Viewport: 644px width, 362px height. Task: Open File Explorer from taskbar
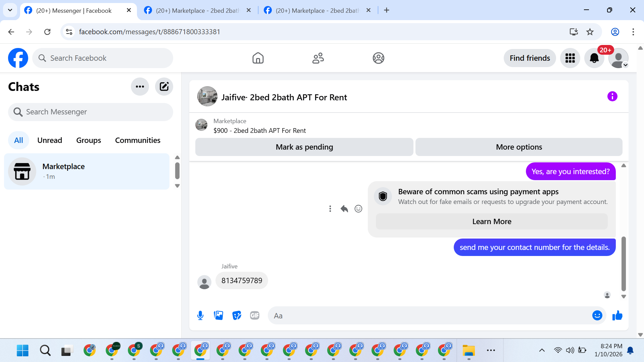tap(468, 351)
